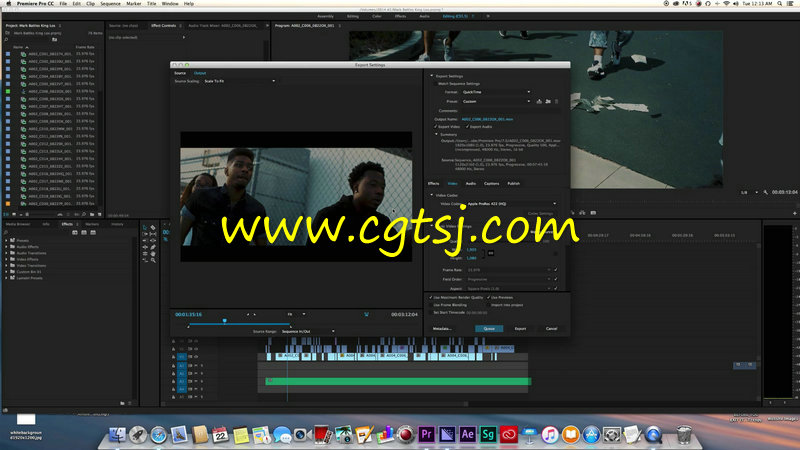Select the Zoom magnifier tool

tap(153, 260)
